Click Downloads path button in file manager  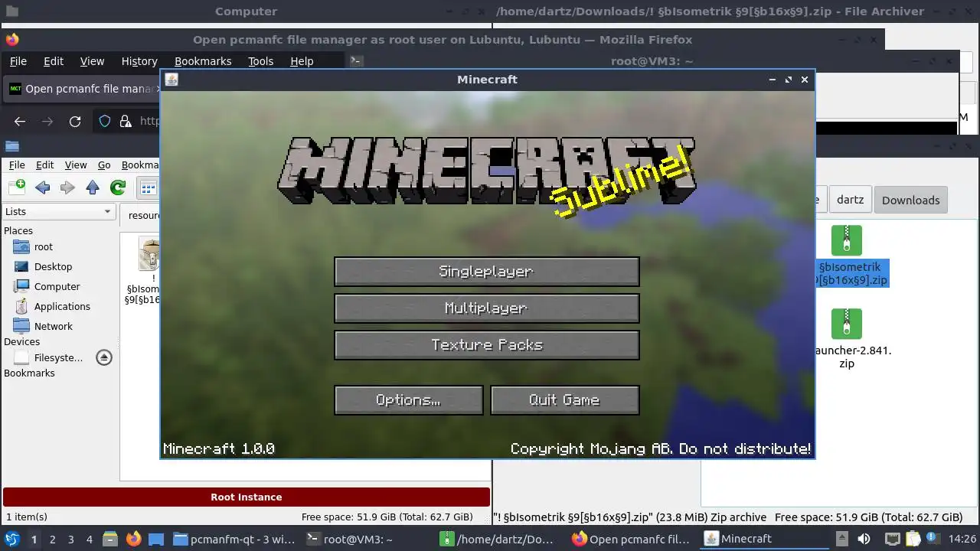point(910,200)
